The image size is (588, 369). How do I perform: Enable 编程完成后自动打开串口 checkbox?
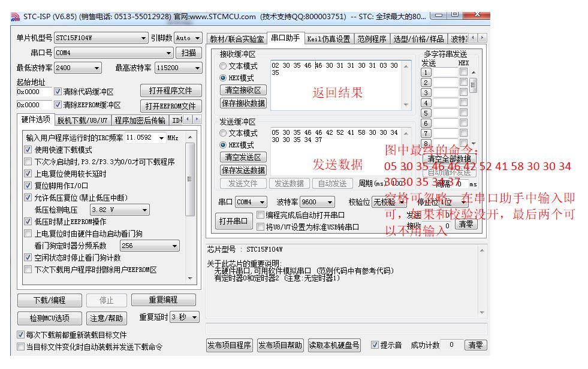(x=260, y=215)
